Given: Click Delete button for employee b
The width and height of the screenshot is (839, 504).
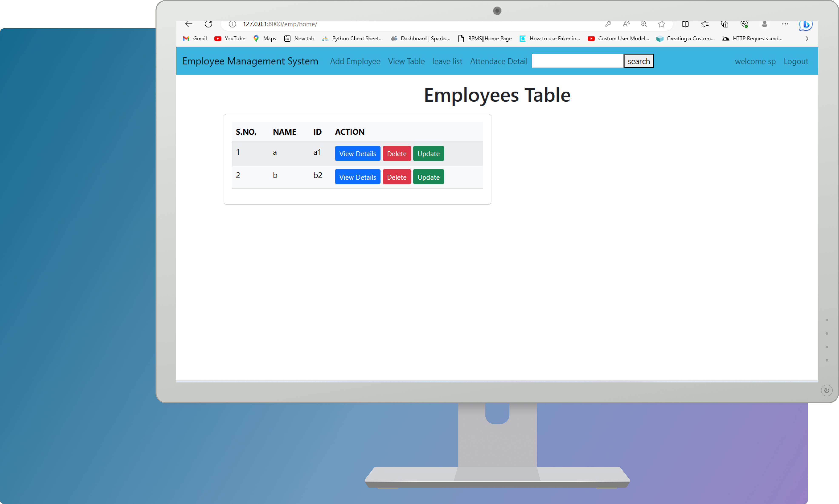Looking at the screenshot, I should 396,177.
